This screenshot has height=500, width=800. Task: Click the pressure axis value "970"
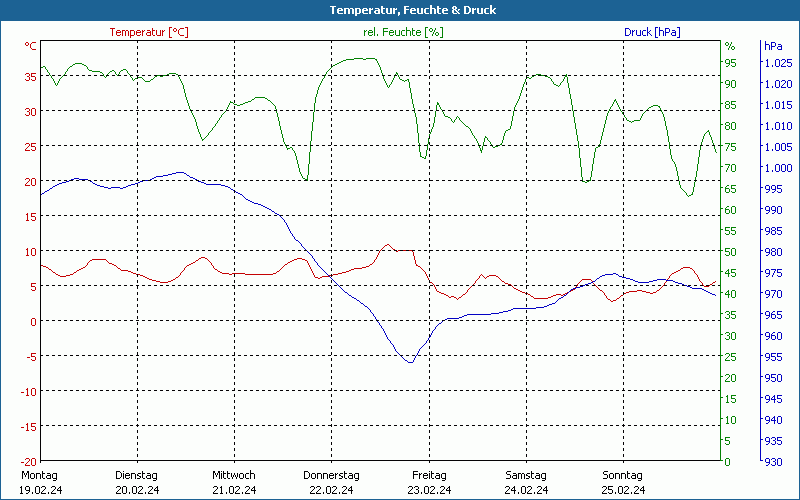773,294
